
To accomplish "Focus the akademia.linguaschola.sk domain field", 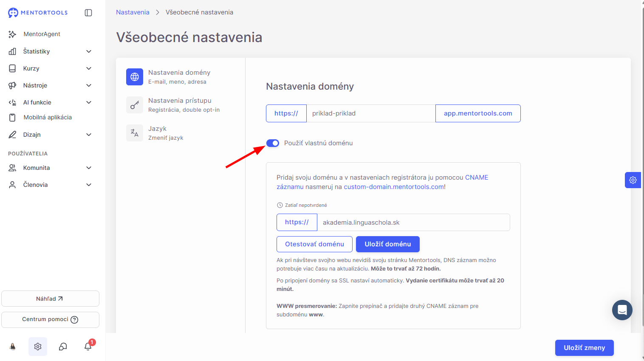I will coord(413,223).
